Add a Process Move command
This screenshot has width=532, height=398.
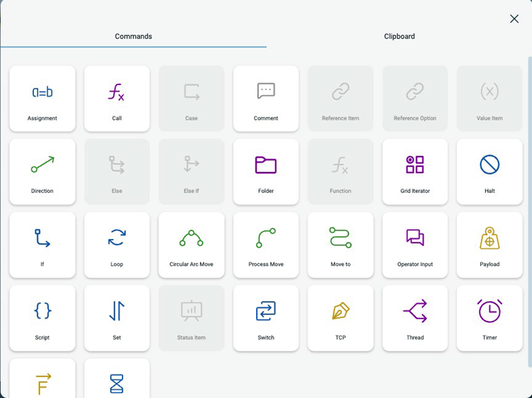(x=266, y=245)
